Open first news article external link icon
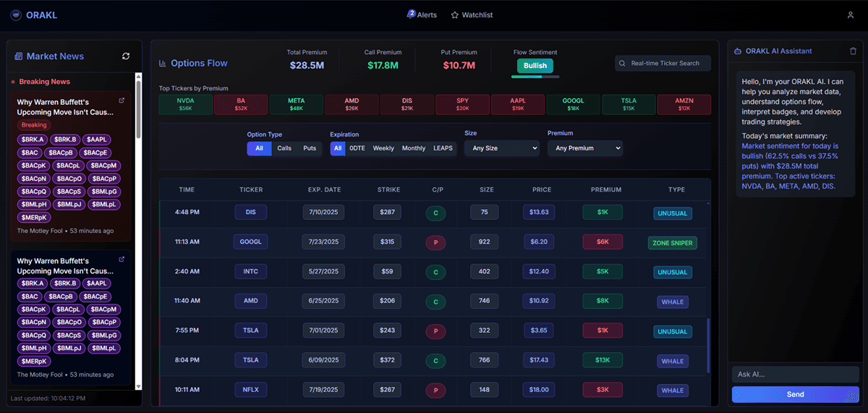Image resolution: width=868 pixels, height=413 pixels. coord(122,101)
